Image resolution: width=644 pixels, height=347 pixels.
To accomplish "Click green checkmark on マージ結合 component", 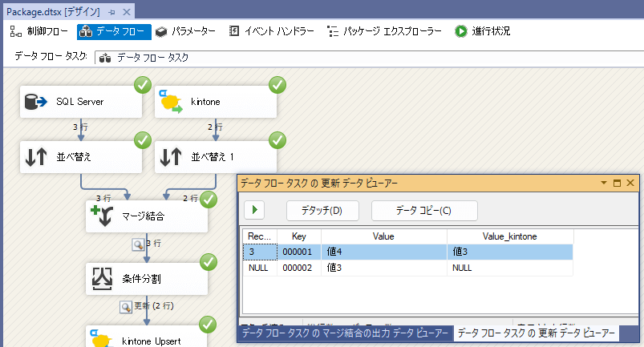I will point(209,200).
